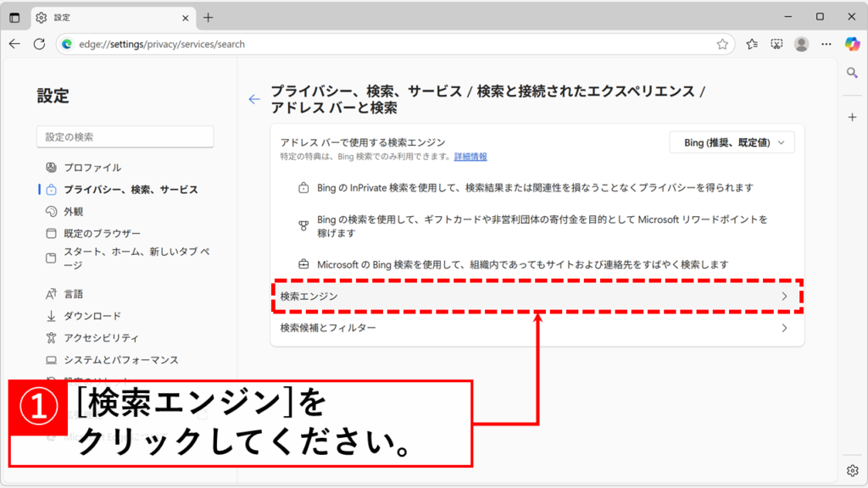Open sidebar settings gear at bottom
868x488 pixels.
coord(852,470)
